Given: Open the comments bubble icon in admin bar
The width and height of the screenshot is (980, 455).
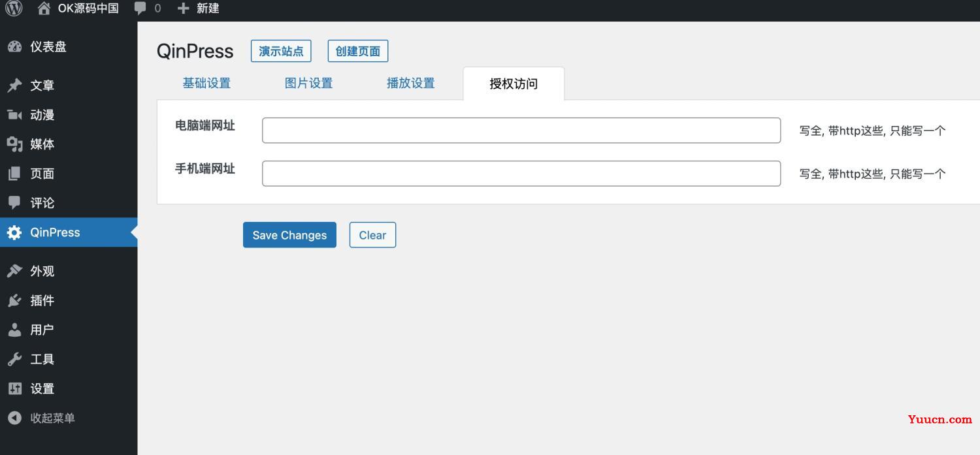Looking at the screenshot, I should pyautogui.click(x=140, y=8).
